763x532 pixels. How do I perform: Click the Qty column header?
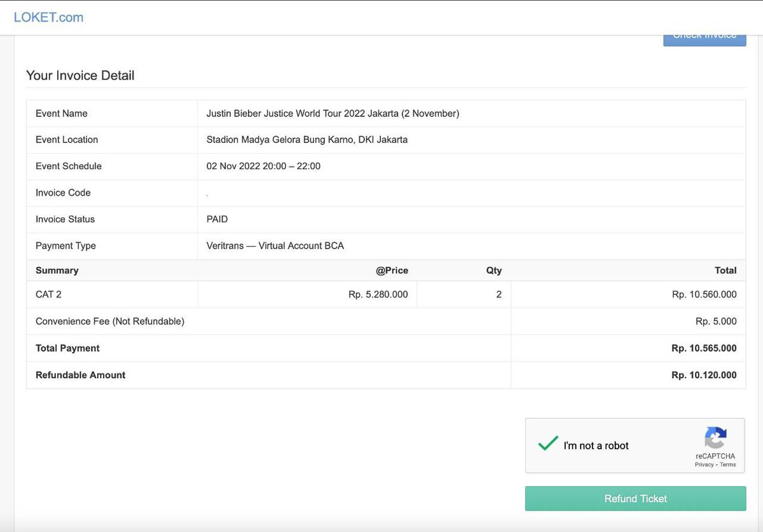494,270
